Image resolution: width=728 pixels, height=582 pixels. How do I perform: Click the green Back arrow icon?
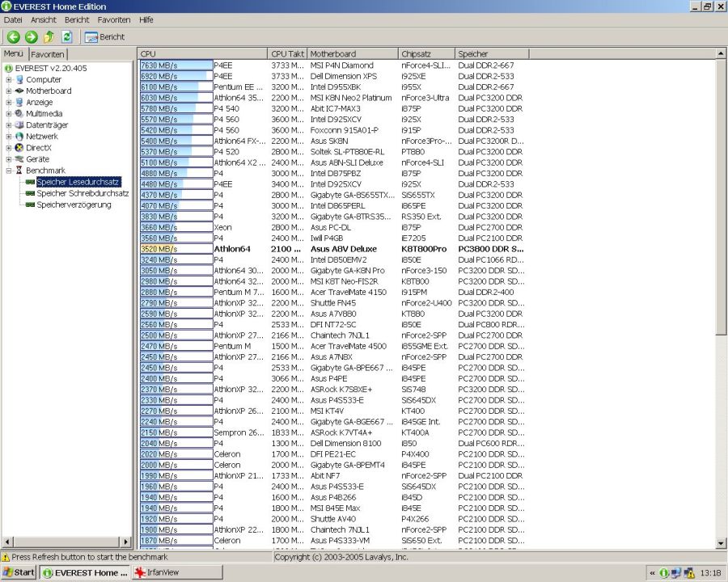click(x=14, y=37)
